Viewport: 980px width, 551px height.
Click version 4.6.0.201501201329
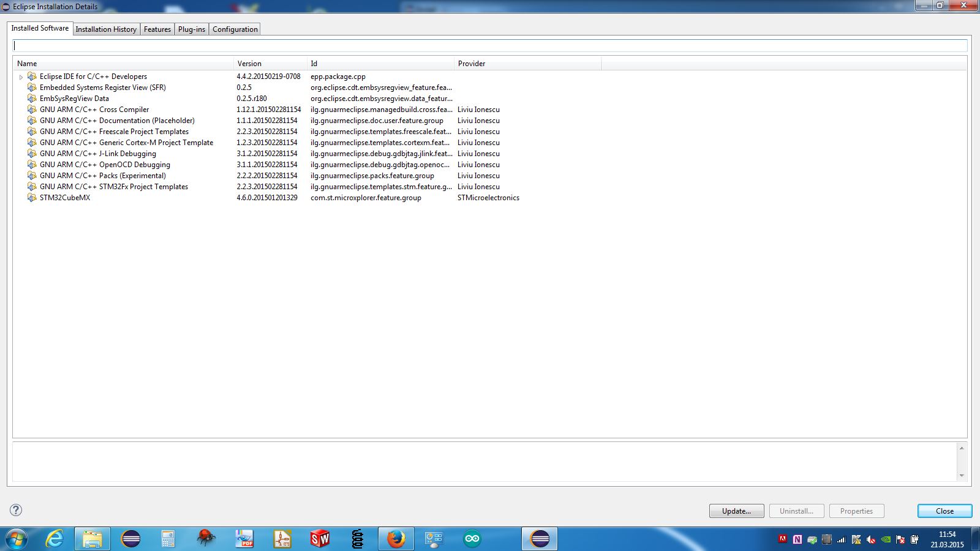point(267,198)
